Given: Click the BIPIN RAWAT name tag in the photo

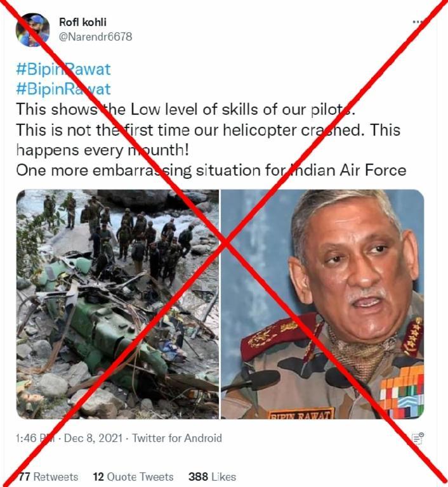Looking at the screenshot, I should pyautogui.click(x=301, y=413).
